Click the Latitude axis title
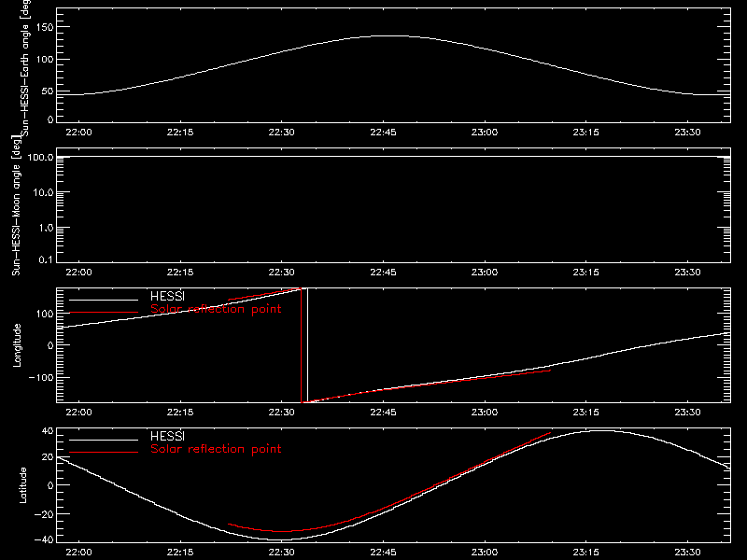 [22, 485]
